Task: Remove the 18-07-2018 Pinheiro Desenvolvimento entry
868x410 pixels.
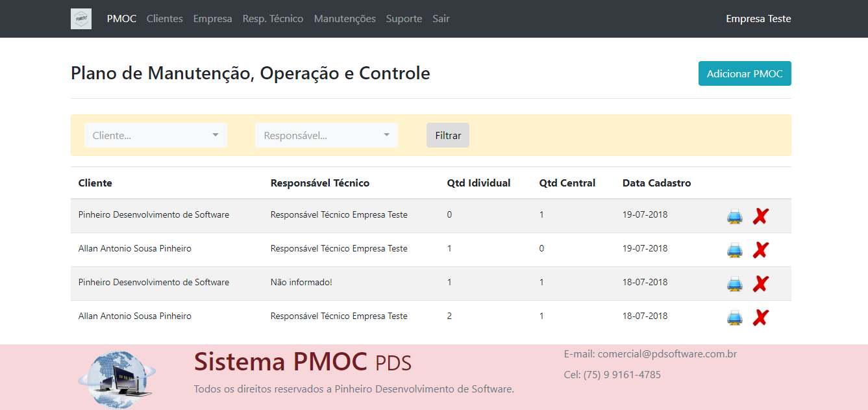Action: pyautogui.click(x=760, y=283)
